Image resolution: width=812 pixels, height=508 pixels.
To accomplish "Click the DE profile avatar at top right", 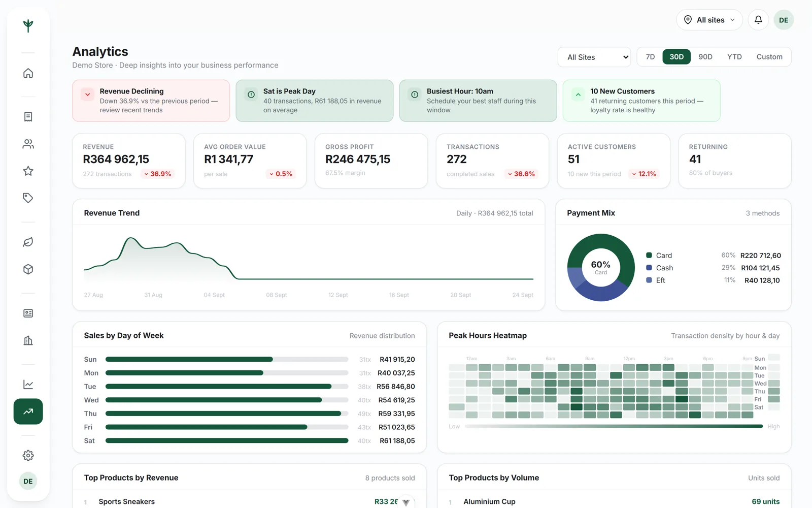I will pyautogui.click(x=784, y=20).
